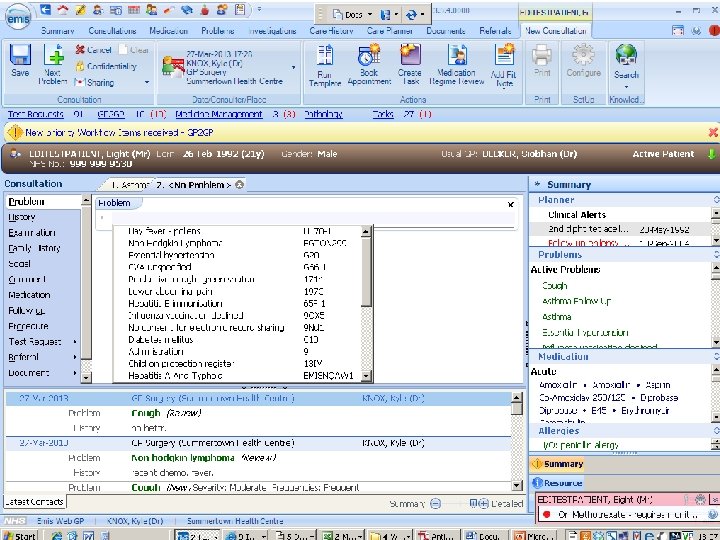Screen dimensions: 720x540
Task: Click Essential hypertension in Active Problems
Action: (x=585, y=332)
